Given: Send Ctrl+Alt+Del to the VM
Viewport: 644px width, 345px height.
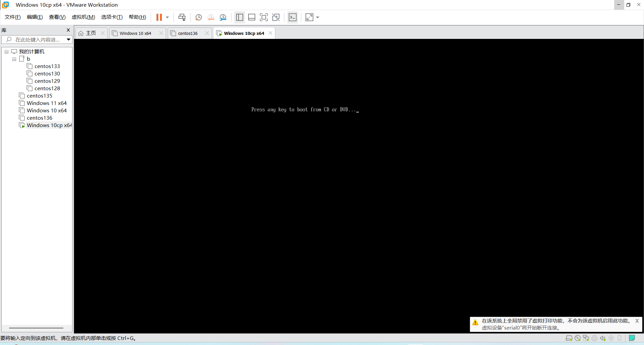Looking at the screenshot, I should (182, 17).
